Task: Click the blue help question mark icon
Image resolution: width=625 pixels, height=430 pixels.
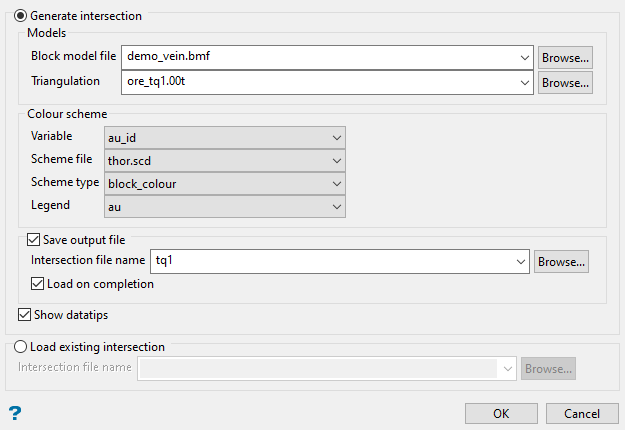Action: click(15, 412)
